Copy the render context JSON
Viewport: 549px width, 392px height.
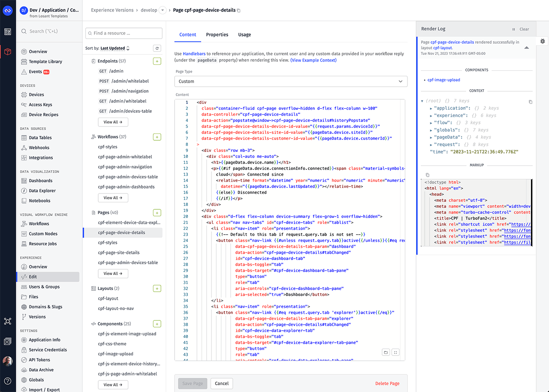[530, 102]
